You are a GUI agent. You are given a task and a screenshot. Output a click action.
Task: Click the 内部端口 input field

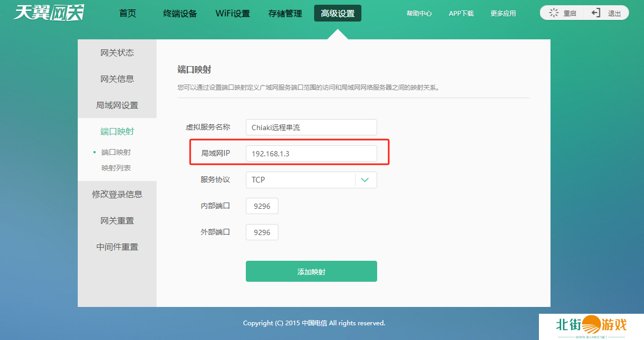(262, 206)
